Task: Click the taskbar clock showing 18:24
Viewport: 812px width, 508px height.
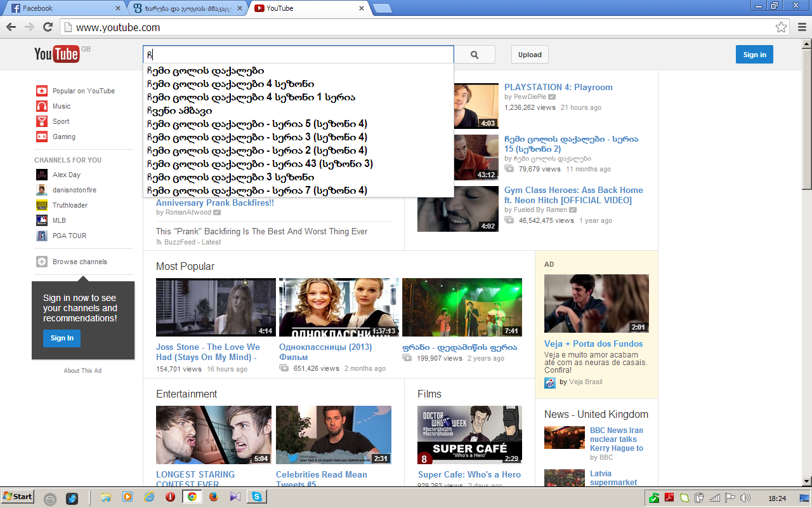Action: (777, 498)
